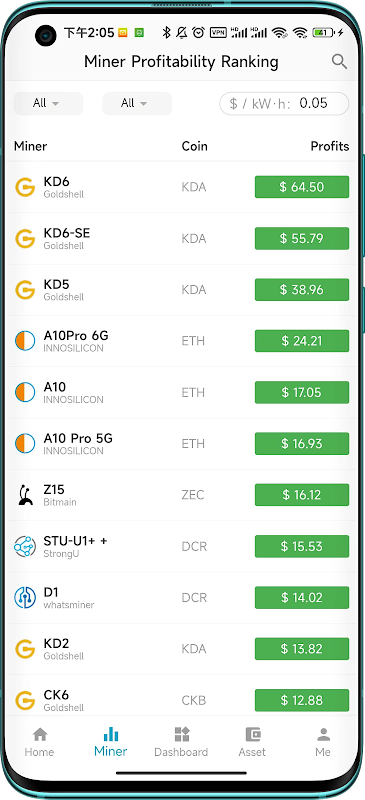Tap the Goldshell logo beside KD6
The width and height of the screenshot is (365, 800).
point(25,187)
